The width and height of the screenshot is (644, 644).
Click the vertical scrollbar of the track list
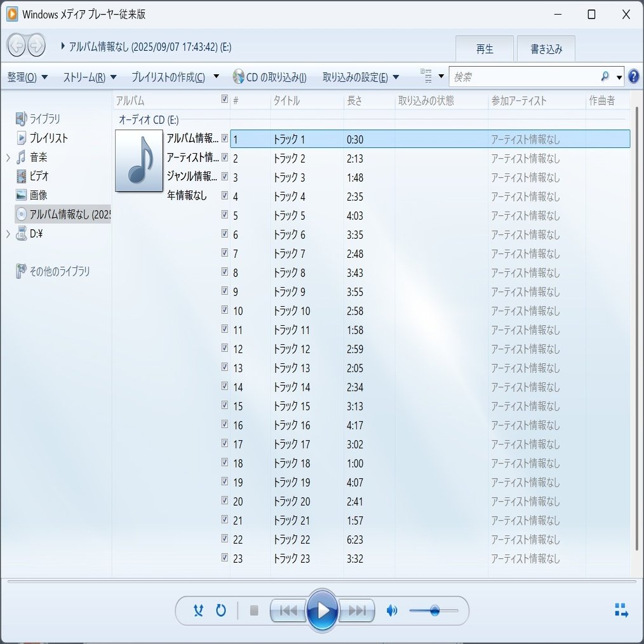637,328
